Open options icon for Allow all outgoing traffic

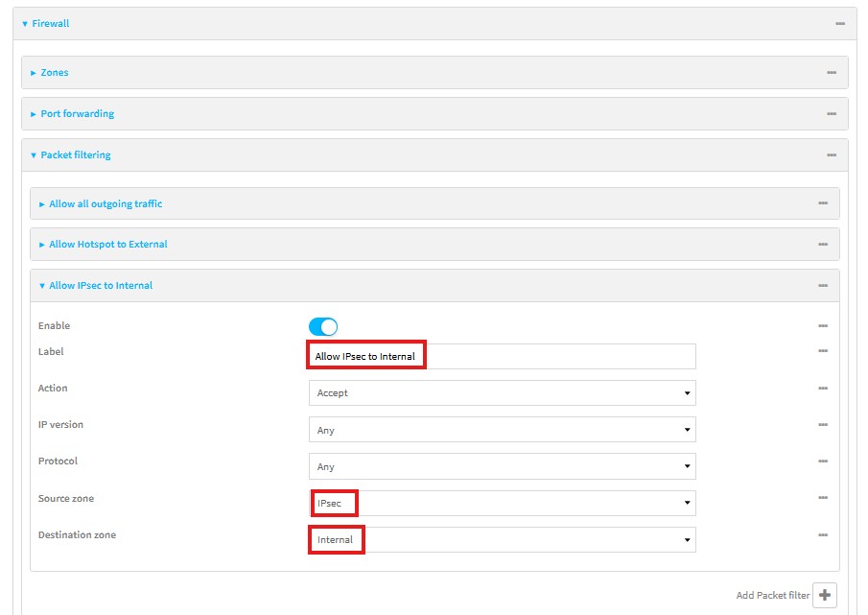coord(823,203)
